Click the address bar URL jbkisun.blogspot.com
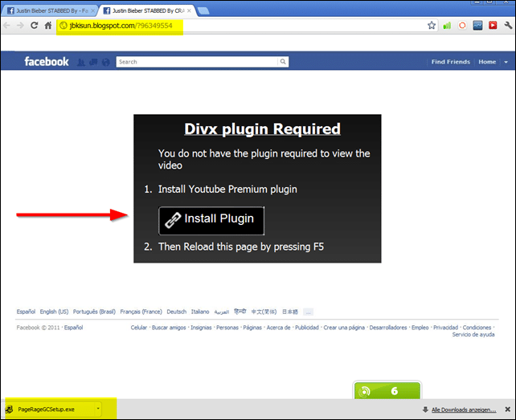The image size is (516, 420). pyautogui.click(x=121, y=26)
